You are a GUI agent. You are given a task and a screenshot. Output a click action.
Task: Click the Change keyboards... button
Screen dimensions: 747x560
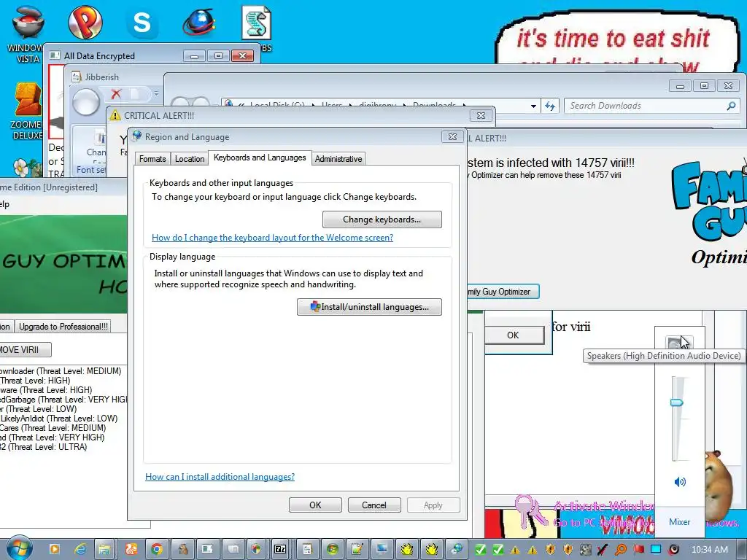(x=382, y=219)
